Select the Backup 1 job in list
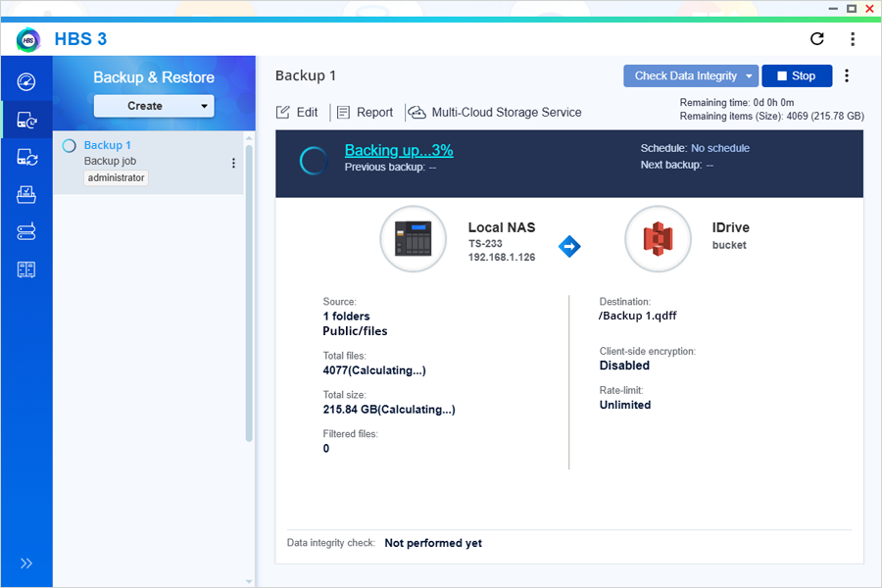 [x=149, y=162]
